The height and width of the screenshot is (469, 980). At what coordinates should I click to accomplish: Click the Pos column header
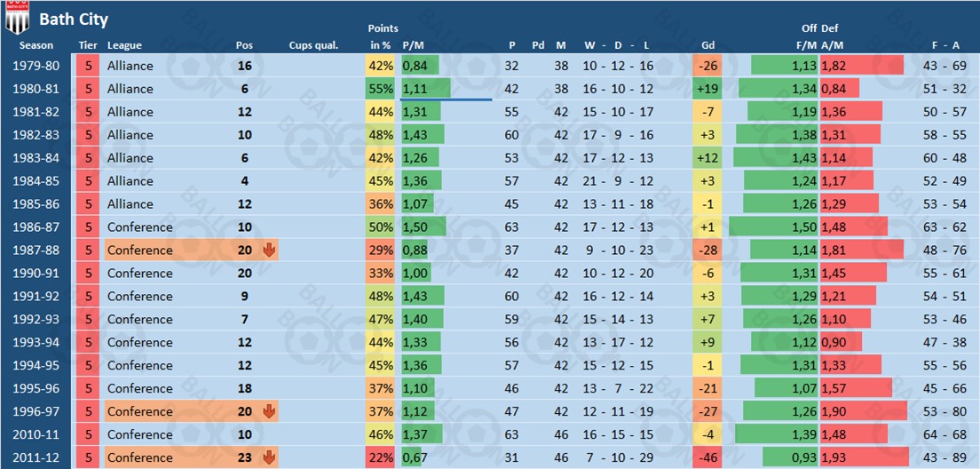coord(244,45)
